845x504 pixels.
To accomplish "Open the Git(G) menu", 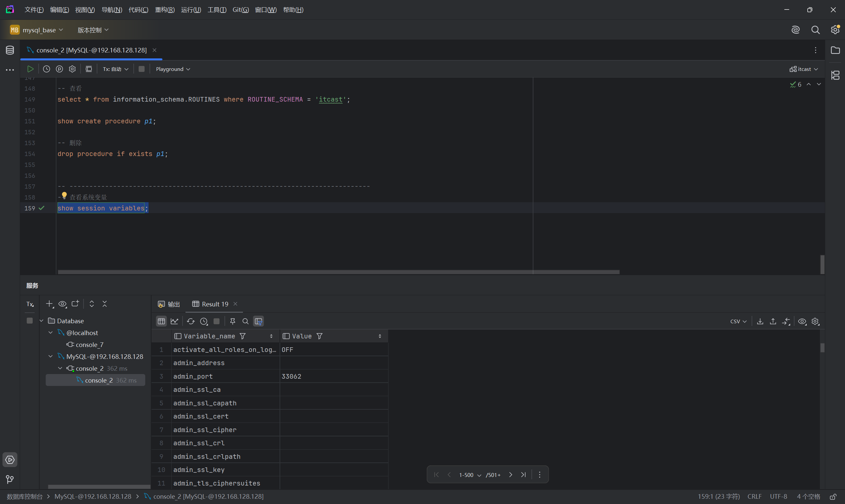I will coord(241,10).
